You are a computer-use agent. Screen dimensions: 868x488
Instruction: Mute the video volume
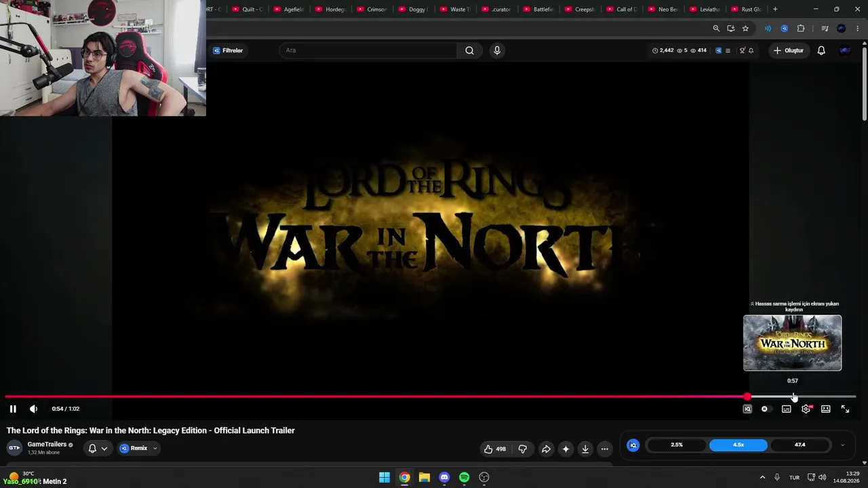pyautogui.click(x=33, y=409)
